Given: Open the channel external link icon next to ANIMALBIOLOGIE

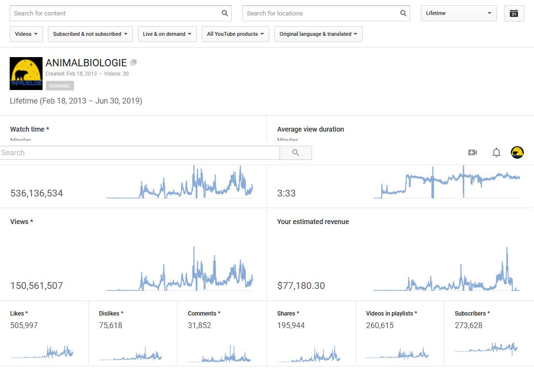Looking at the screenshot, I should click(133, 62).
